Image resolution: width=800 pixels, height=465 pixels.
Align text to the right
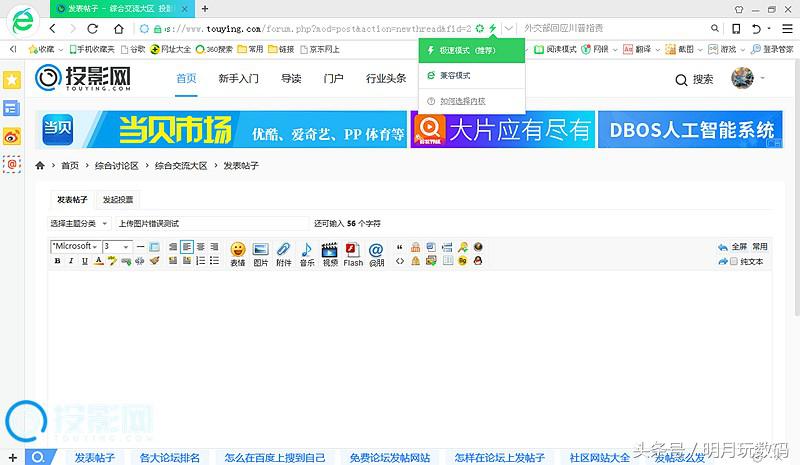214,247
